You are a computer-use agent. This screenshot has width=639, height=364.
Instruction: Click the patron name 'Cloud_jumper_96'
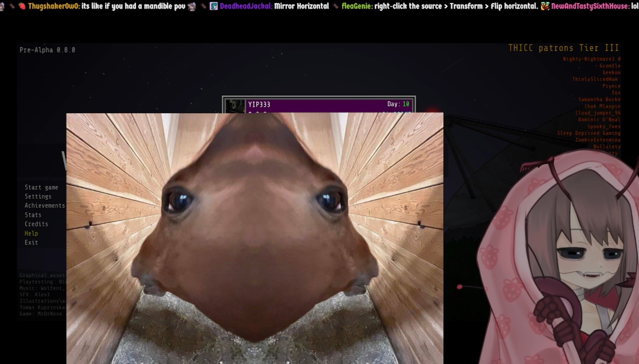[x=598, y=113]
